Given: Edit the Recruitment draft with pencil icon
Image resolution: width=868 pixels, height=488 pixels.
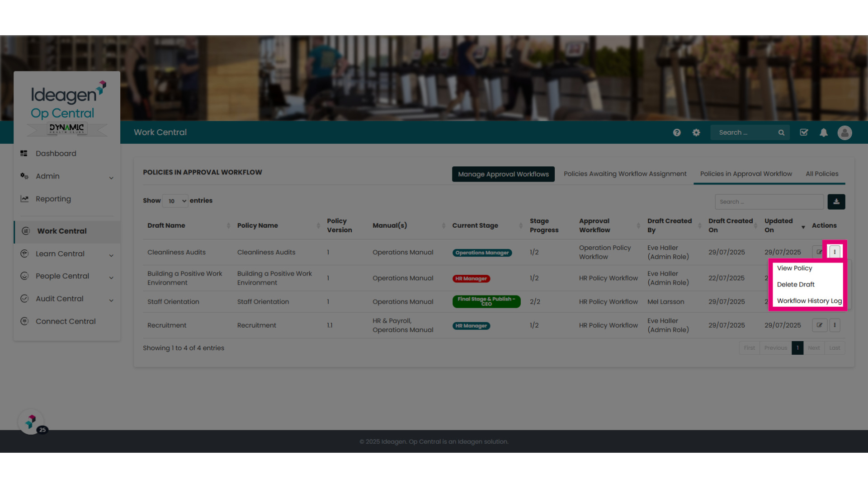Looking at the screenshot, I should coord(820,325).
